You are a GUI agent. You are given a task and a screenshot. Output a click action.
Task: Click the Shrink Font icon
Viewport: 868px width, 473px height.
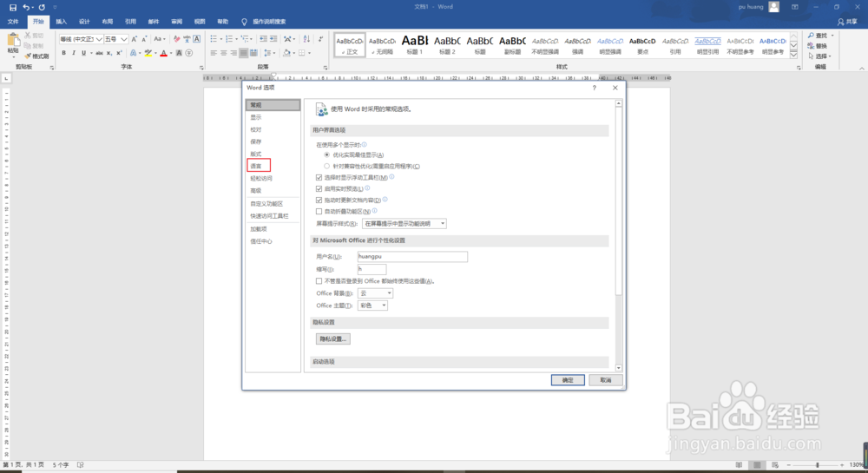click(144, 39)
